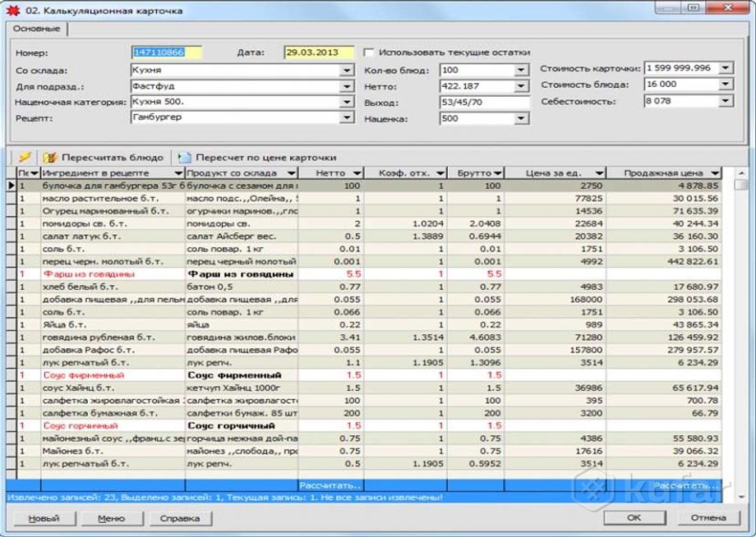The height and width of the screenshot is (537, 756).
Task: Open filter arrow on Продукт со склада column
Action: (291, 174)
